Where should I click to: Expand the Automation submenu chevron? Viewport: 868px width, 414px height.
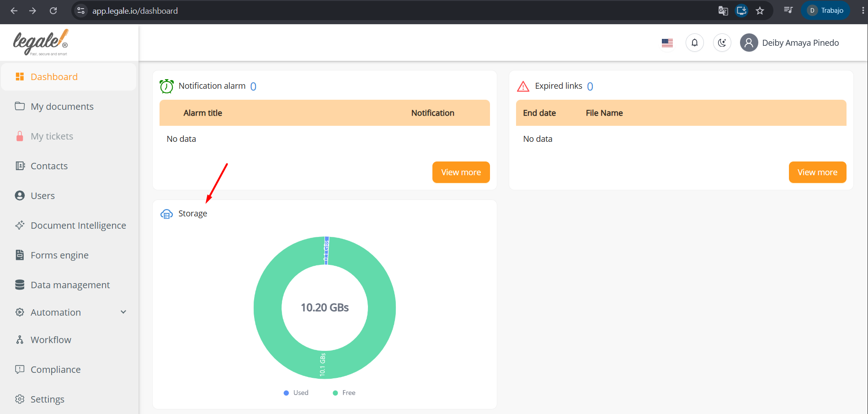click(x=123, y=312)
